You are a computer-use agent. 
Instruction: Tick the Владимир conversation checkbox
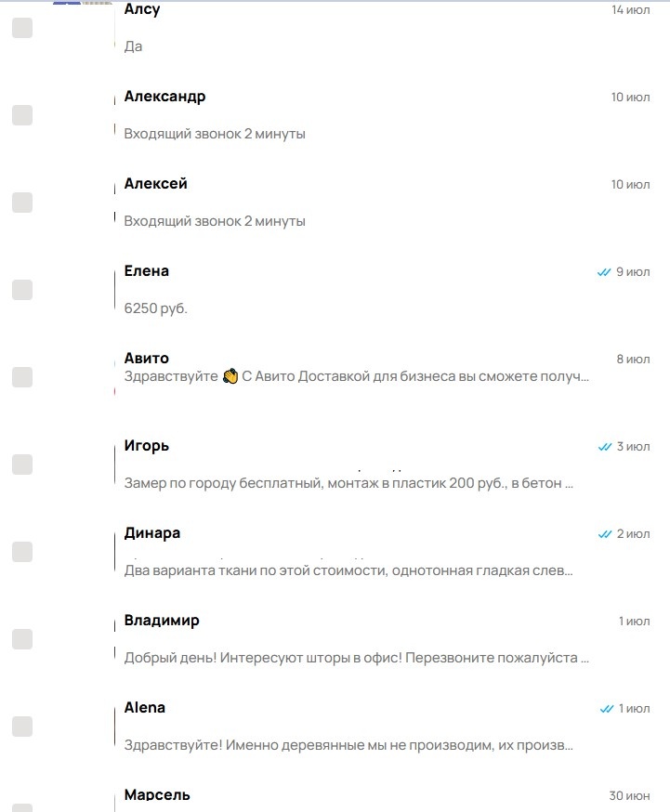(x=22, y=639)
